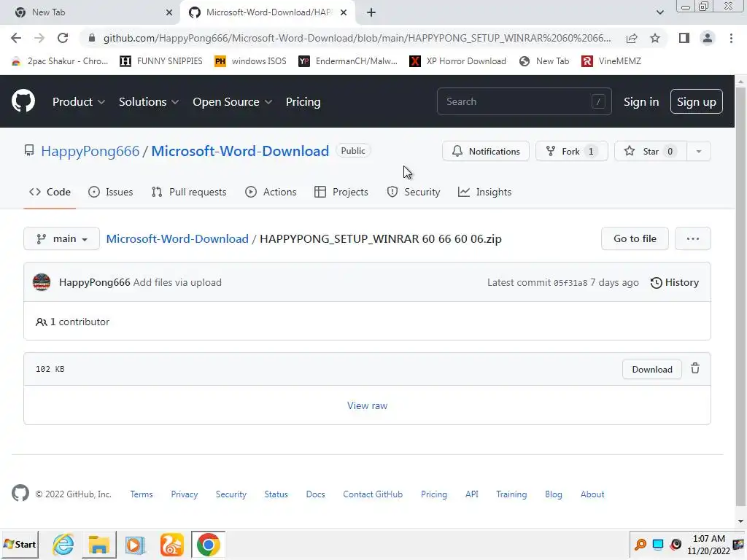Viewport: 747px width, 560px height.
Task: Focus the GitHub search field
Action: coord(524,101)
